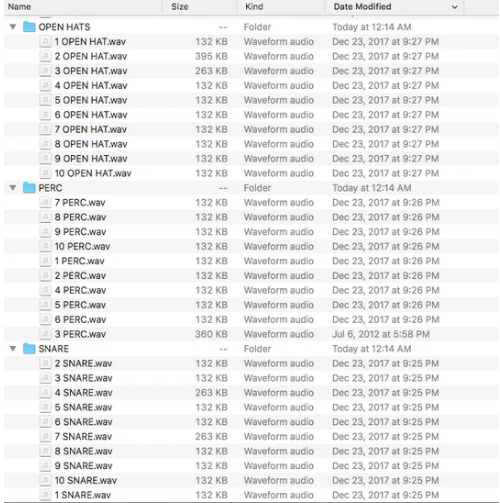Select file name 4 PERC.wav
The height and width of the screenshot is (503, 500).
click(x=80, y=290)
